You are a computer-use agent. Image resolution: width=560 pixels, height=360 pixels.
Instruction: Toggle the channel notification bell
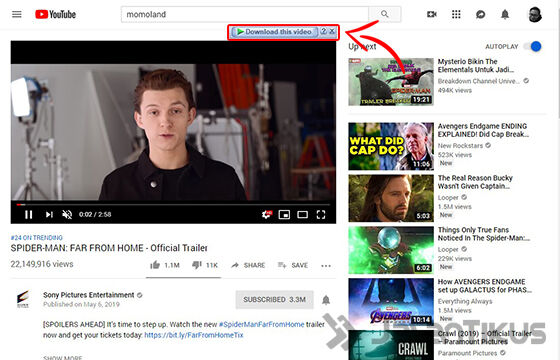tap(326, 300)
